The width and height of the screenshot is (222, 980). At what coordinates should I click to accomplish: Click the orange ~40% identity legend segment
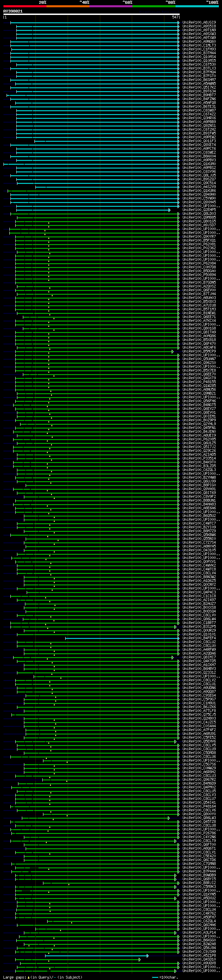[x=68, y=6]
